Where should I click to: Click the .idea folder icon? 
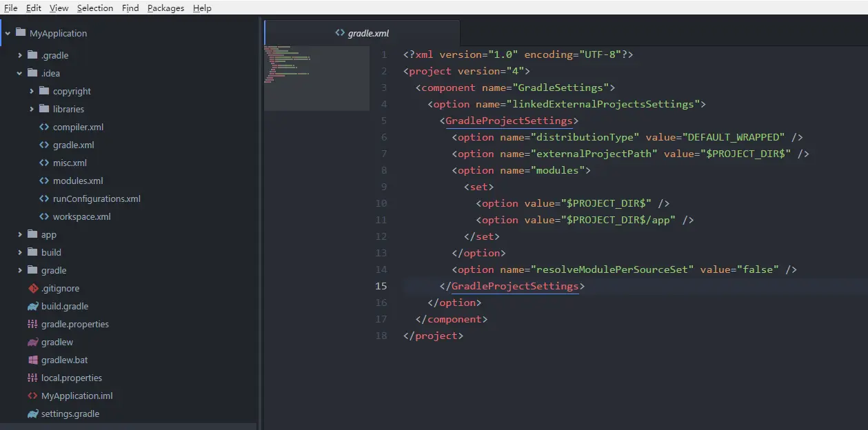[x=32, y=73]
